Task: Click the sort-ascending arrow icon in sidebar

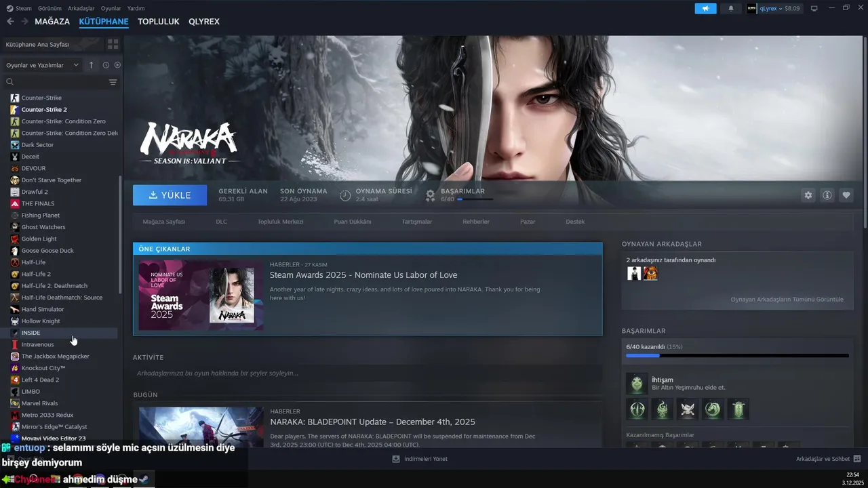Action: point(92,65)
